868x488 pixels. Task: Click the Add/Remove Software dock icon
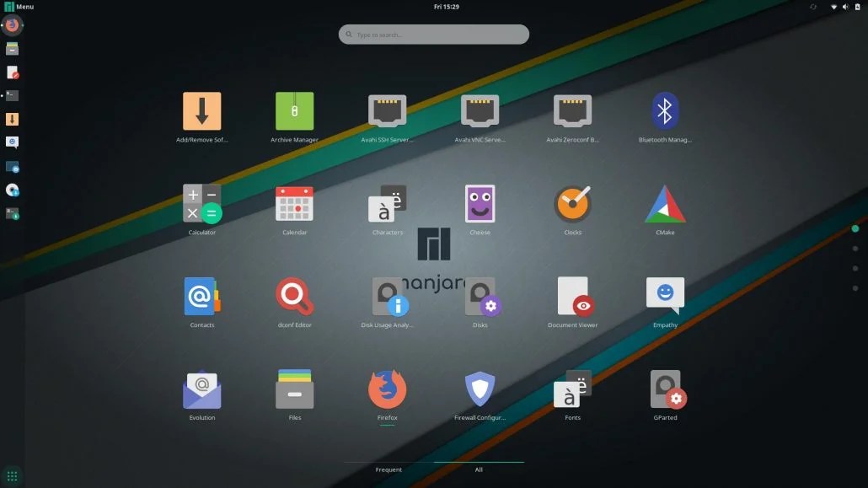tap(12, 119)
